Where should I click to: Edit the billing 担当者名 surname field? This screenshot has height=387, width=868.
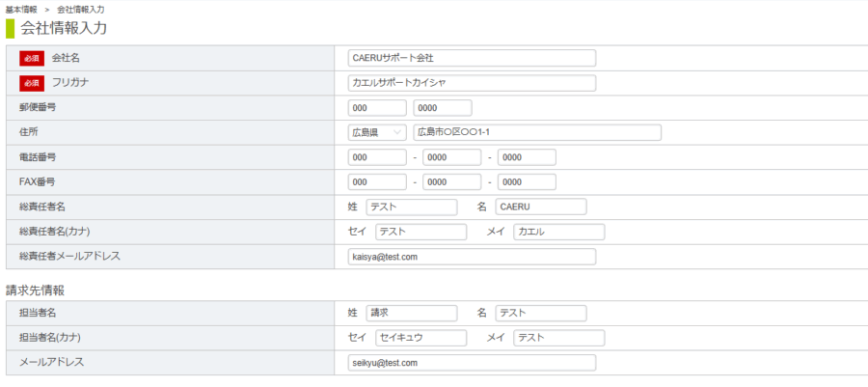pos(412,313)
